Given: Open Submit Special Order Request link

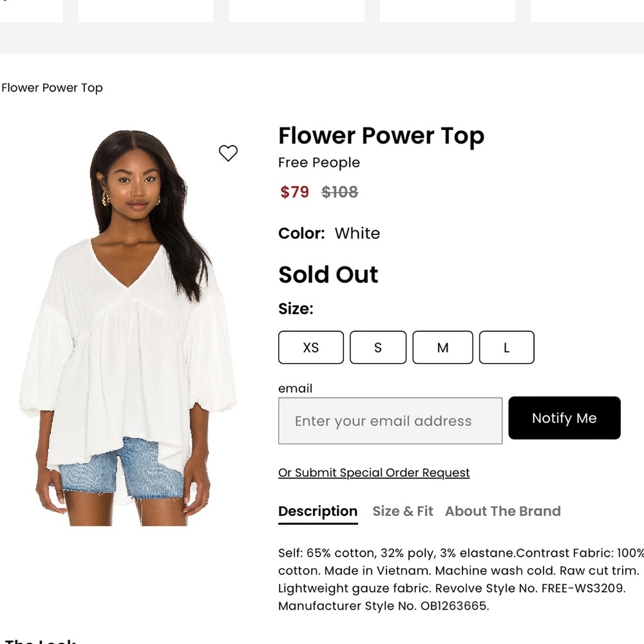Looking at the screenshot, I should (374, 473).
